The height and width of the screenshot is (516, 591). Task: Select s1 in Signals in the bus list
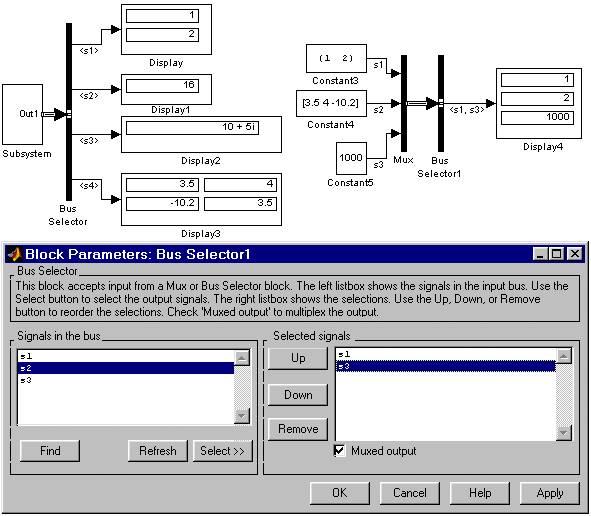126,356
